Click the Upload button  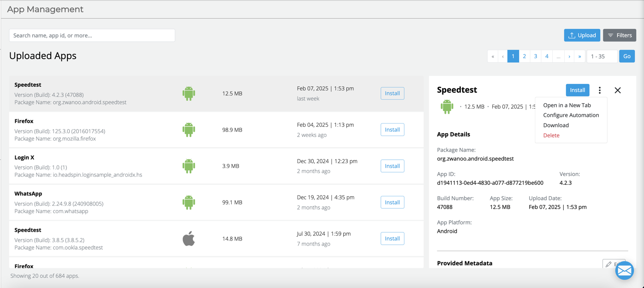[x=582, y=35]
